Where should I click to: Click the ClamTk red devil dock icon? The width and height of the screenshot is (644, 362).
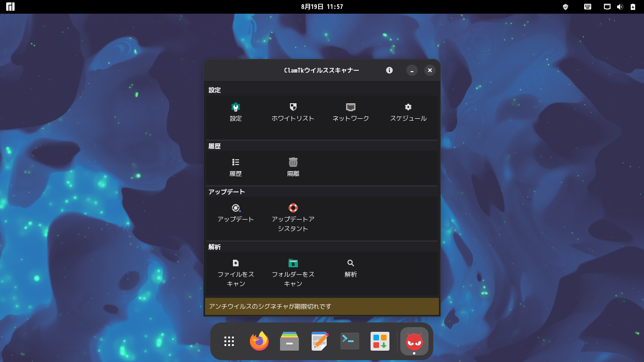[x=414, y=341]
